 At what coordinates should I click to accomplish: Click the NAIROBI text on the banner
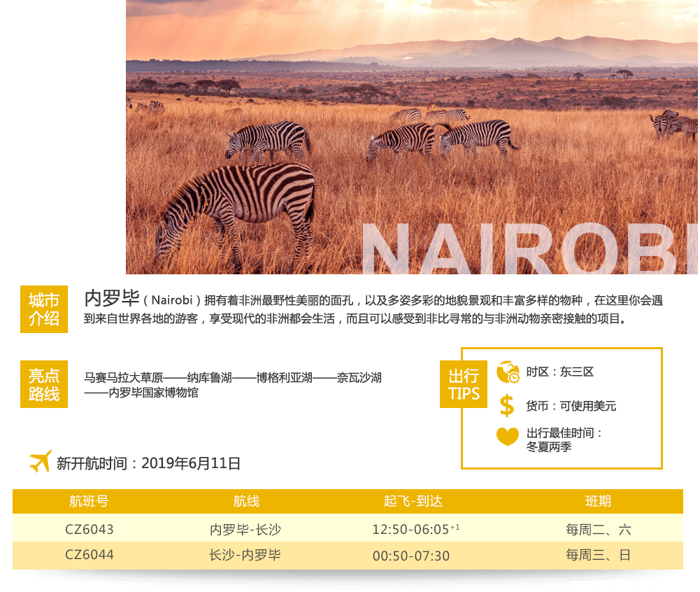tap(529, 250)
